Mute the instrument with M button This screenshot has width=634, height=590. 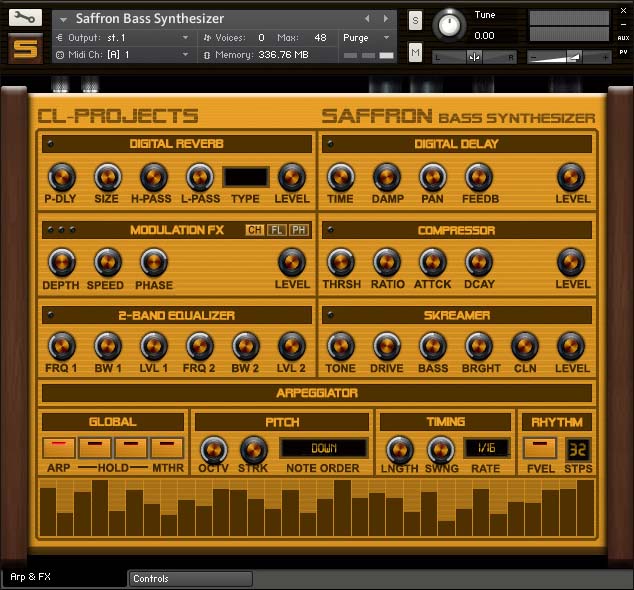click(x=415, y=53)
